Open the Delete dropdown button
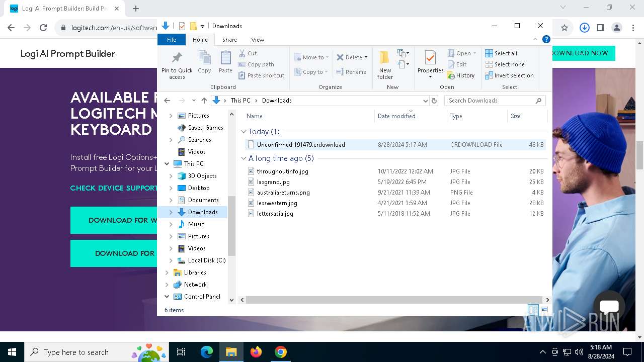 coord(366,57)
